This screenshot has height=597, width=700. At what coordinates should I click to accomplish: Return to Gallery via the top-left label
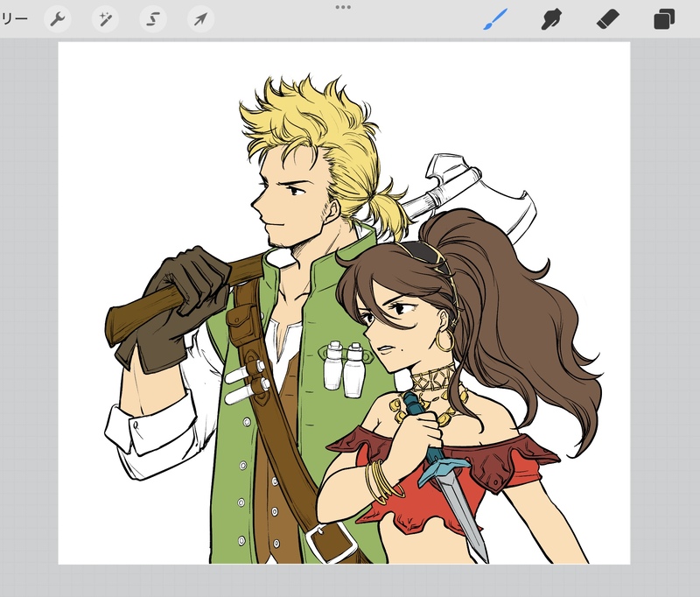pyautogui.click(x=14, y=18)
